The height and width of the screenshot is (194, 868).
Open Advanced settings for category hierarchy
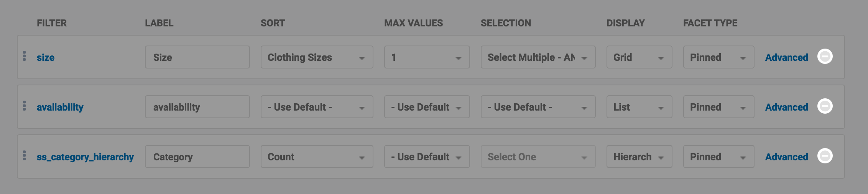786,157
